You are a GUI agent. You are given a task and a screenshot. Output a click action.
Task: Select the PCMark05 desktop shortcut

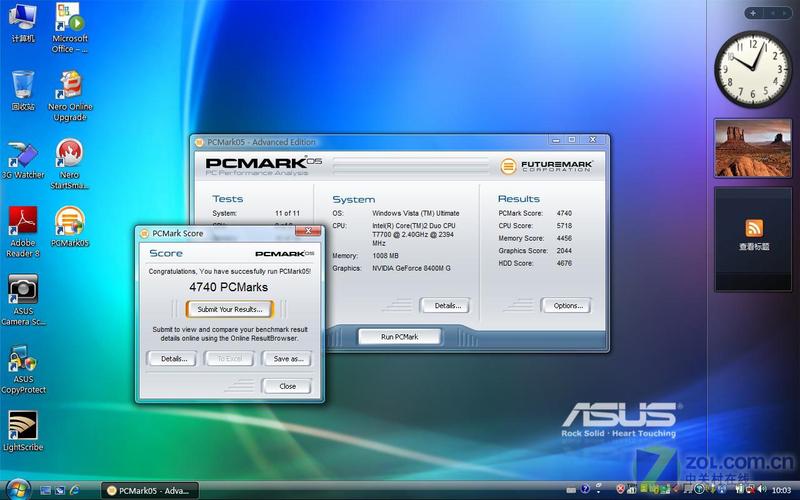(70, 227)
